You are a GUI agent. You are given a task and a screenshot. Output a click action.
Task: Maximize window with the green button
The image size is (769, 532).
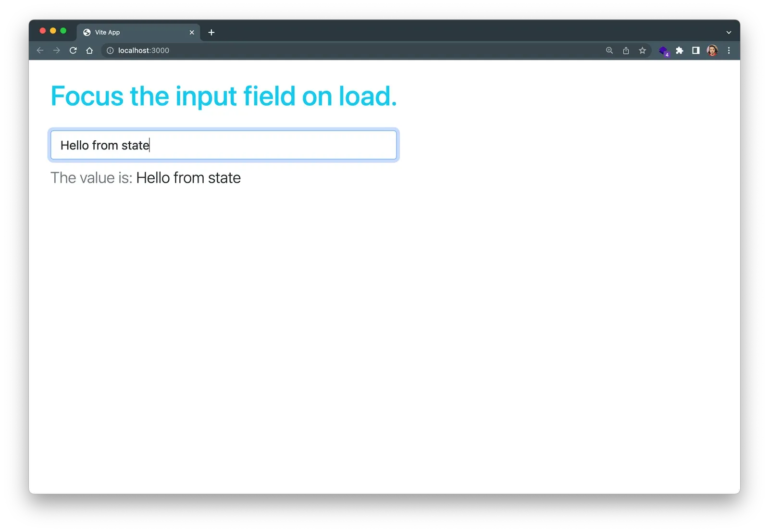coord(63,31)
